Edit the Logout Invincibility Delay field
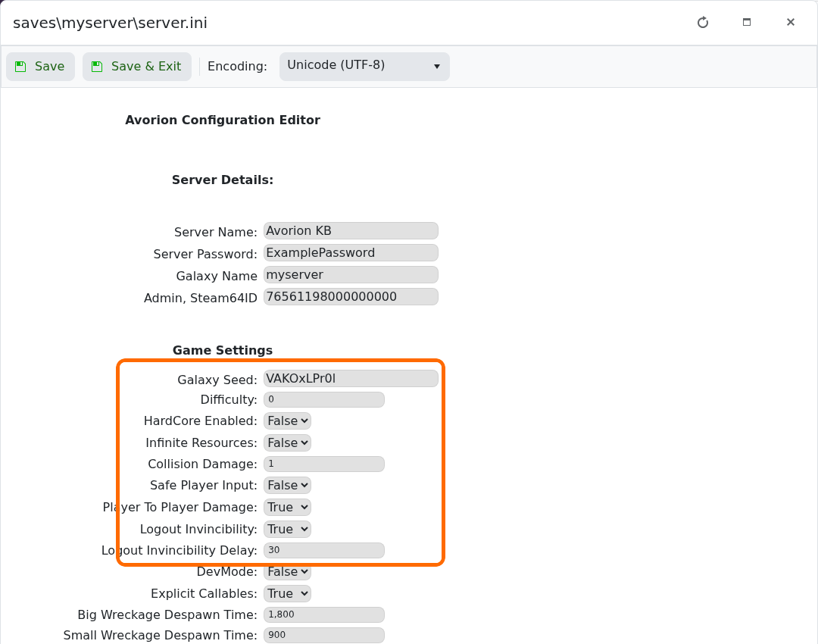The height and width of the screenshot is (644, 818). click(x=324, y=550)
